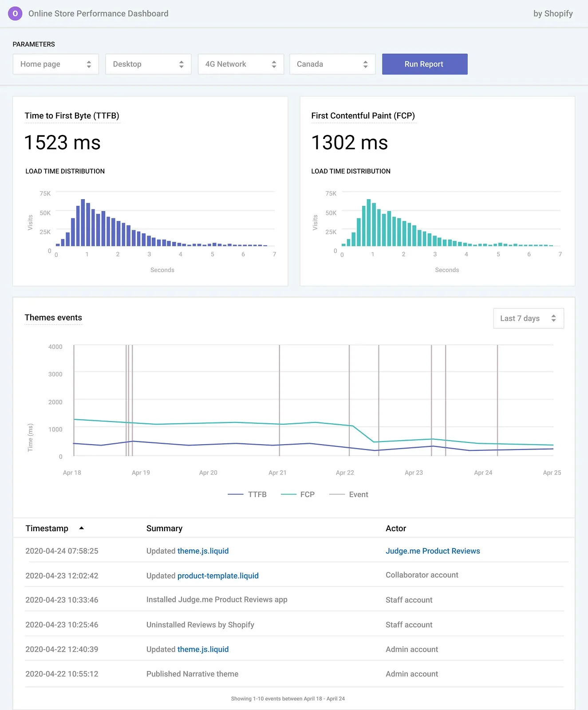Viewport: 588px width, 710px height.
Task: Click the tallest bar in the FCP histogram
Action: (369, 222)
